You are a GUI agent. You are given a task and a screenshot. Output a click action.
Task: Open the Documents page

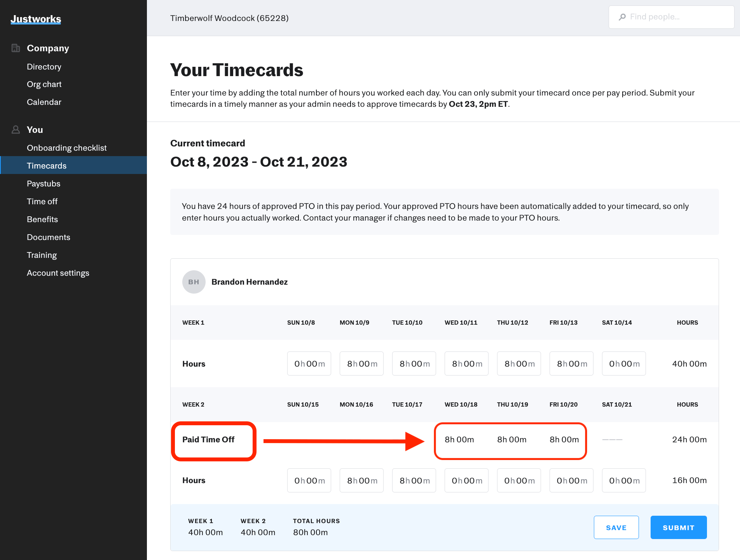49,237
